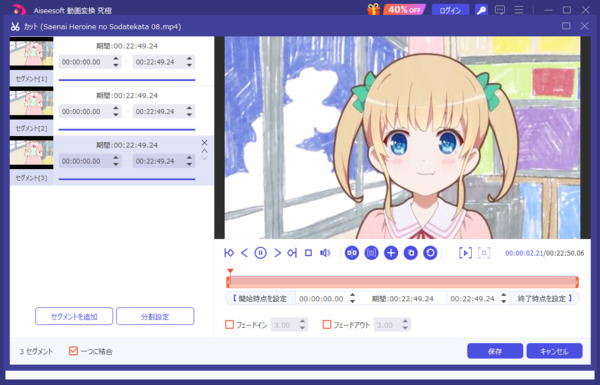Click the 00:00:02.21/00:22:50.06 time readout

pyautogui.click(x=545, y=253)
